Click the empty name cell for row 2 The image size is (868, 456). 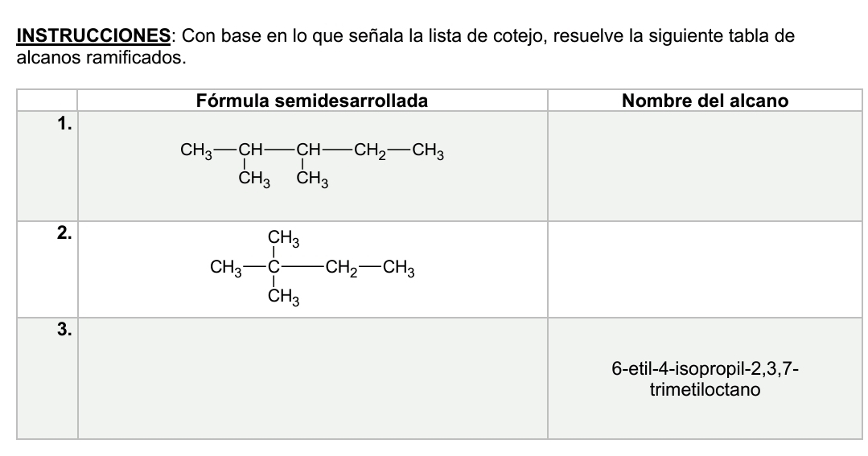coord(705,269)
